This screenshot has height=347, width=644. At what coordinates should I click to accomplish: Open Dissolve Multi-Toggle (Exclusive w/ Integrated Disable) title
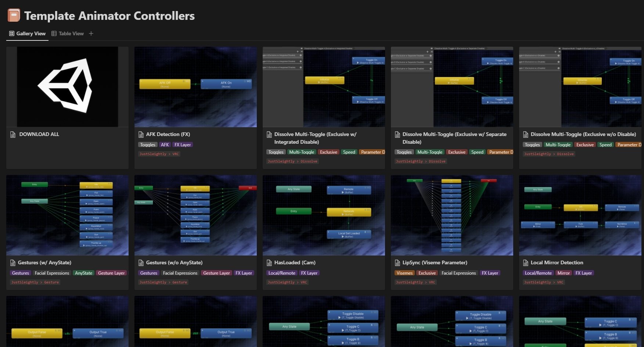315,138
